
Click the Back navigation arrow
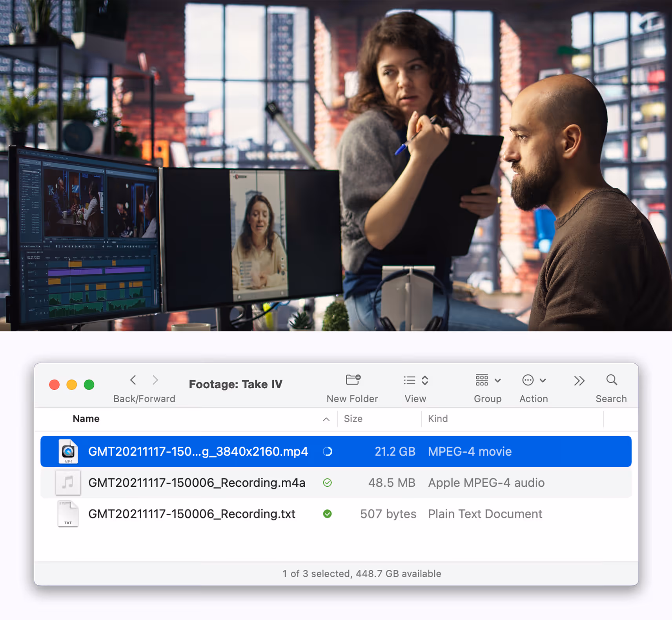[x=133, y=380]
